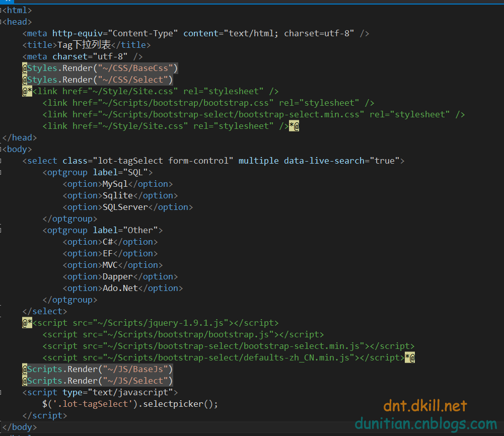Click the Dapper option line
Viewport: 504px width, 436px height.
[120, 276]
